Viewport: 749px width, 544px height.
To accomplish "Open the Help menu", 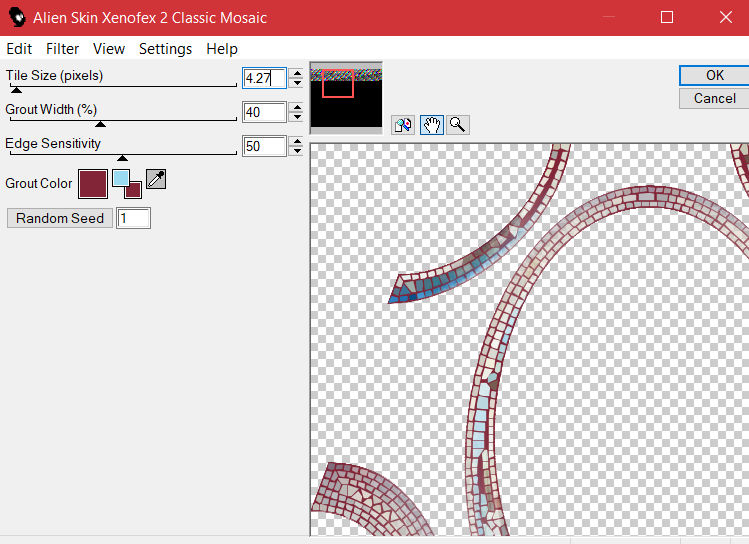I will coord(222,49).
